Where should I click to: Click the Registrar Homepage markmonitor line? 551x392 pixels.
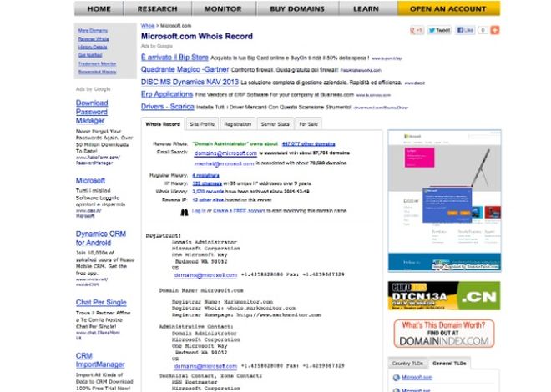[246, 314]
